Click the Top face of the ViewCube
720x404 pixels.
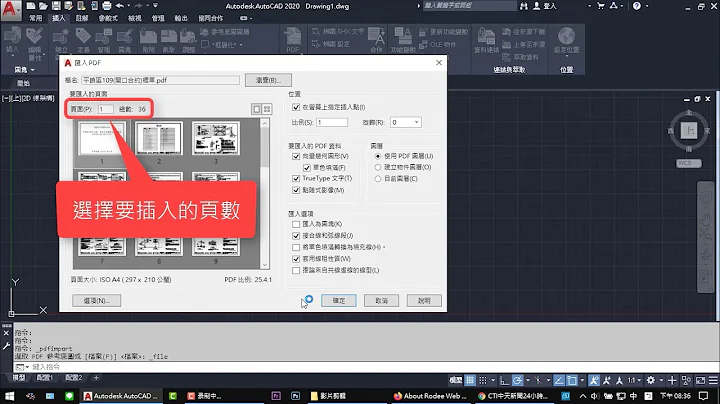(x=689, y=130)
